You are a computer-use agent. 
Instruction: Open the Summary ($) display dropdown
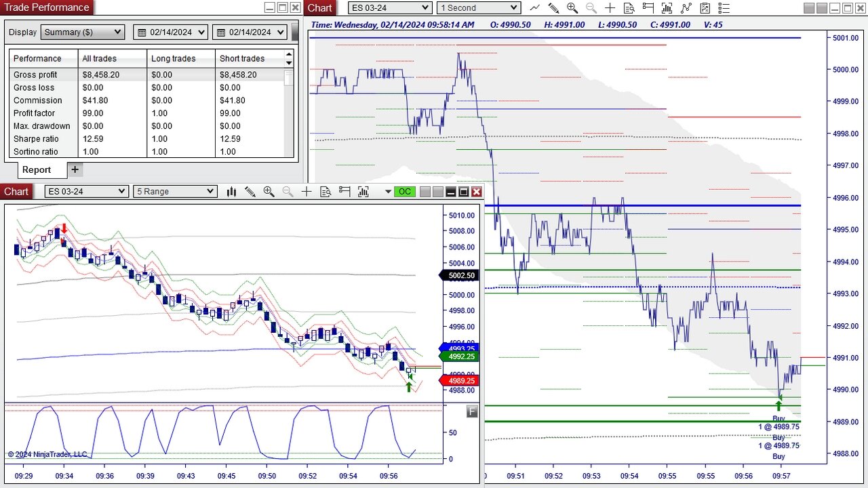83,32
